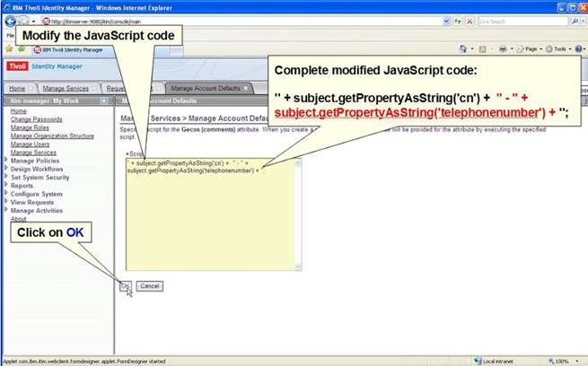Screen dimensions: 588x366
Task: Click the Add to Favorites icon
Action: [22, 49]
